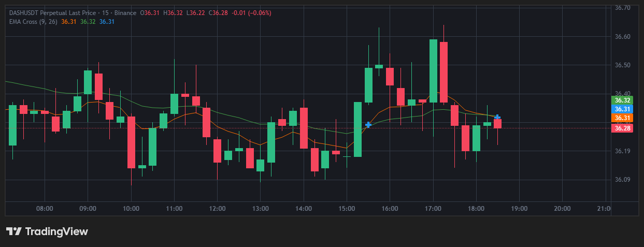Click the 36.70 price axis label
This screenshot has height=247, width=644.
(622, 8)
